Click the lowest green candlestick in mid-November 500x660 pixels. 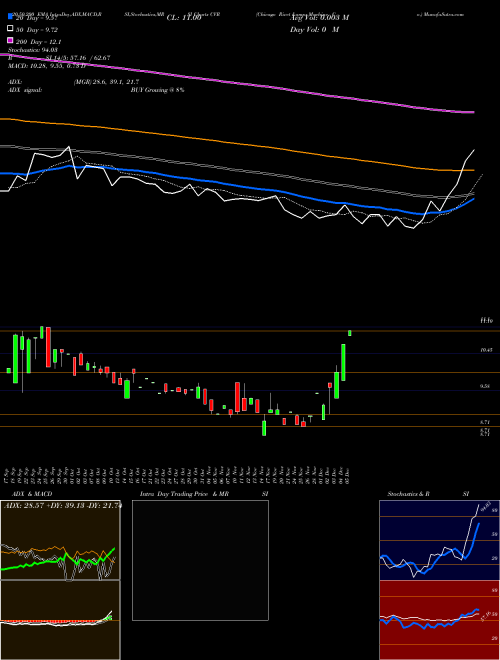[264, 428]
